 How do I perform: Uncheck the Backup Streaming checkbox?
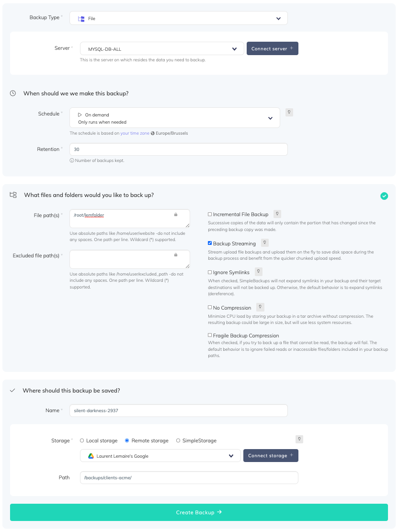tap(210, 243)
